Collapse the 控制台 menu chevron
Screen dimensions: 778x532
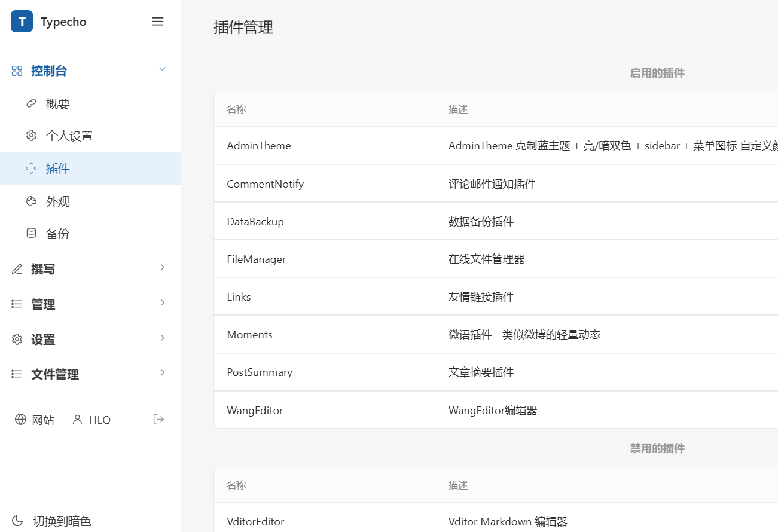click(x=162, y=69)
